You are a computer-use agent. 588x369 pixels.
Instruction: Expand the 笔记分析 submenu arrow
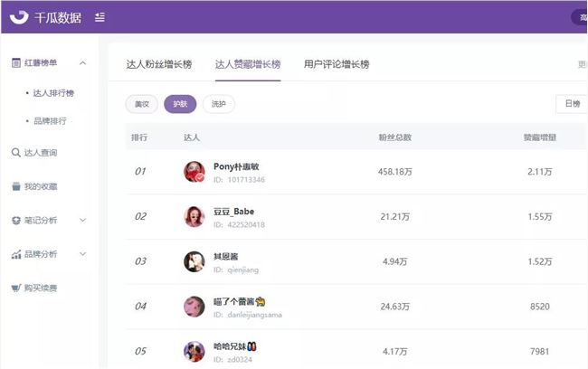83,220
